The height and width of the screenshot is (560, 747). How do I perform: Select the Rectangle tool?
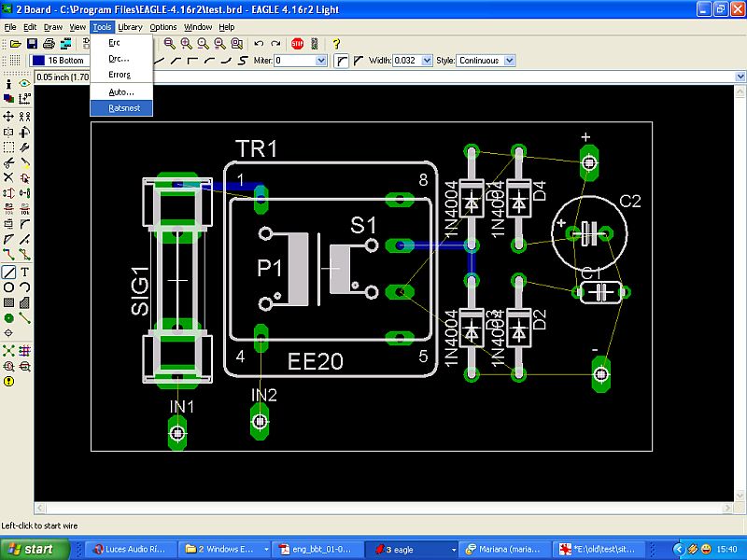[x=8, y=302]
